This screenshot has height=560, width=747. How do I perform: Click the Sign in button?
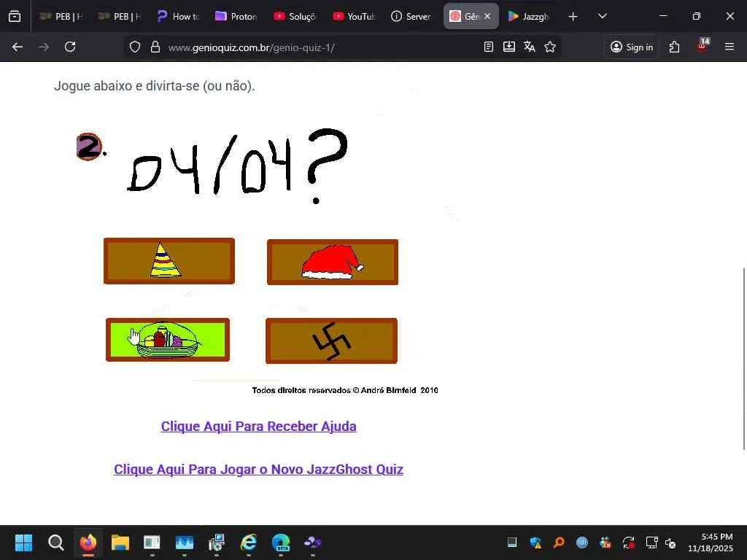coord(632,47)
